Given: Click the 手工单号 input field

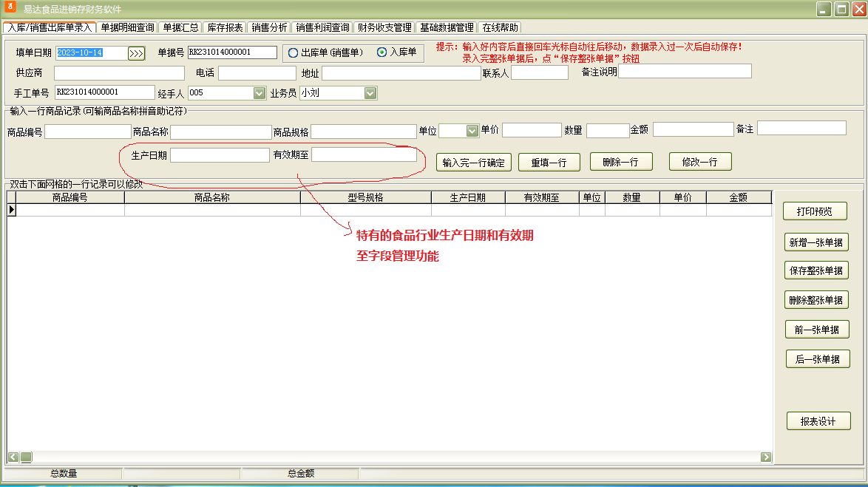Looking at the screenshot, I should click(x=105, y=92).
